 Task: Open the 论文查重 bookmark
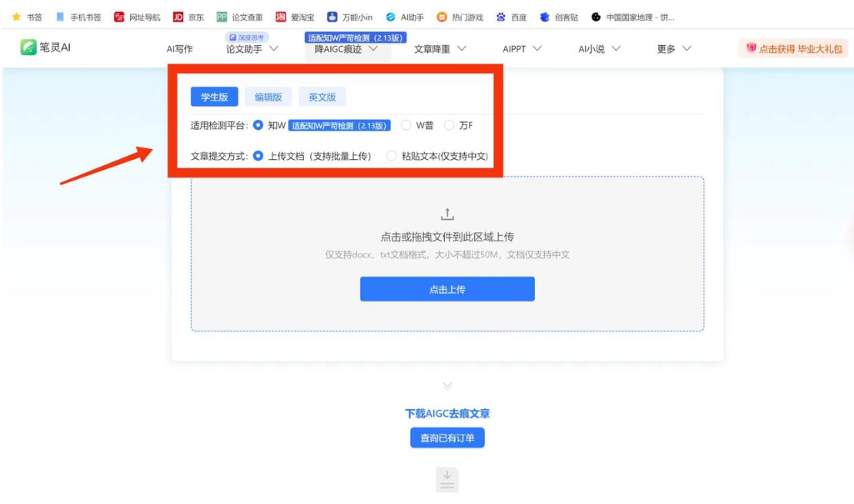(240, 17)
